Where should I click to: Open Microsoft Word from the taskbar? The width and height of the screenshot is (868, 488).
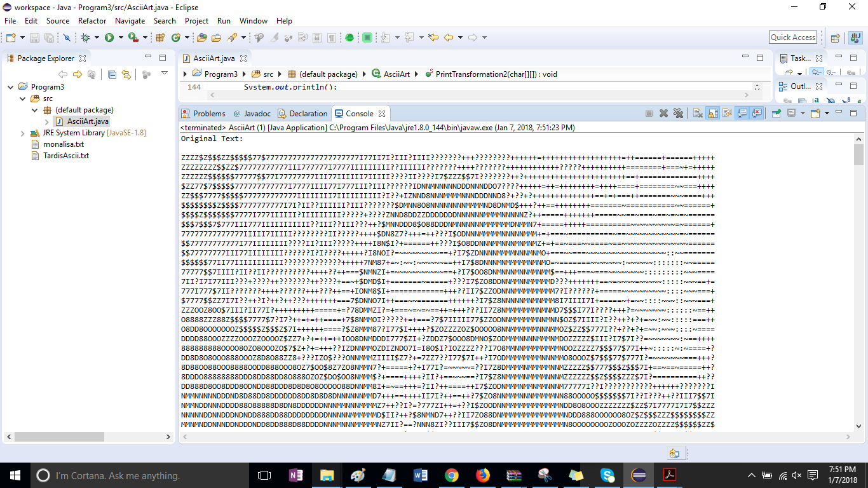[x=421, y=475]
